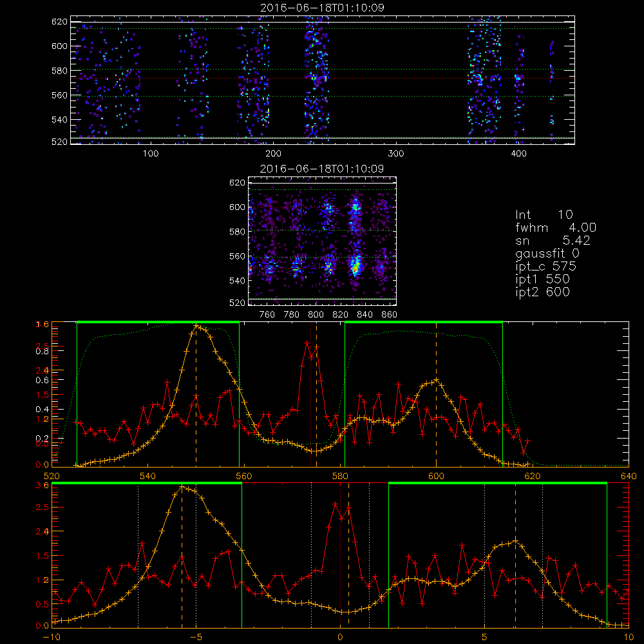Click x-axis label -5 of the bottom plot

click(196, 638)
